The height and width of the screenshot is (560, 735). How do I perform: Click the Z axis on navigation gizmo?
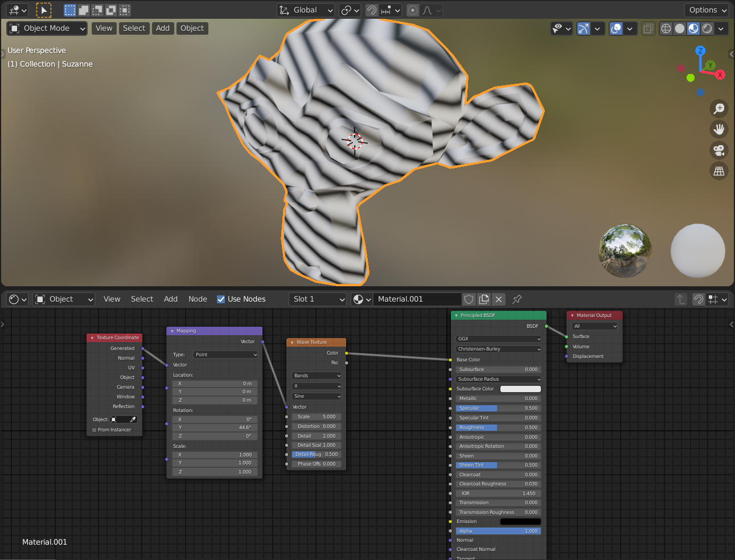(x=701, y=51)
